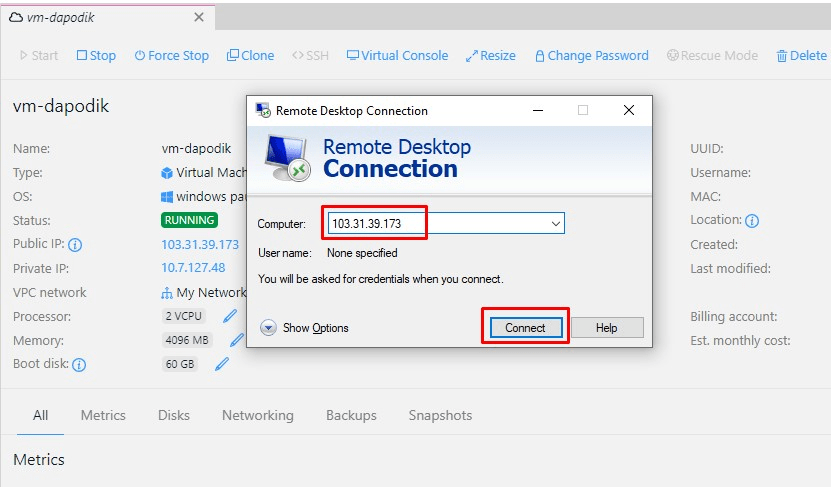The height and width of the screenshot is (487, 831).
Task: Edit Boot disk 60 GB pencil icon
Action: tap(222, 364)
